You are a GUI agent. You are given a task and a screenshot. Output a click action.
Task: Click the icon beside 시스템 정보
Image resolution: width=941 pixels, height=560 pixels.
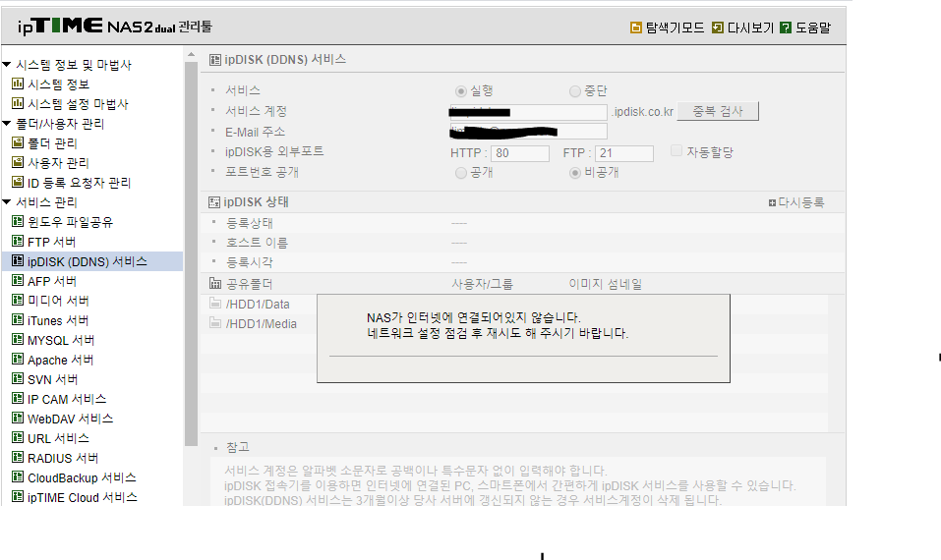click(x=18, y=84)
